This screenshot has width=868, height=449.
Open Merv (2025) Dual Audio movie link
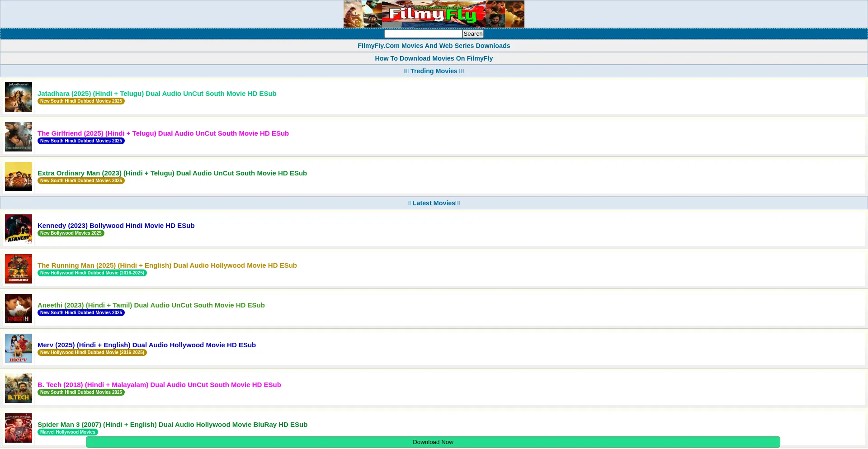146,345
